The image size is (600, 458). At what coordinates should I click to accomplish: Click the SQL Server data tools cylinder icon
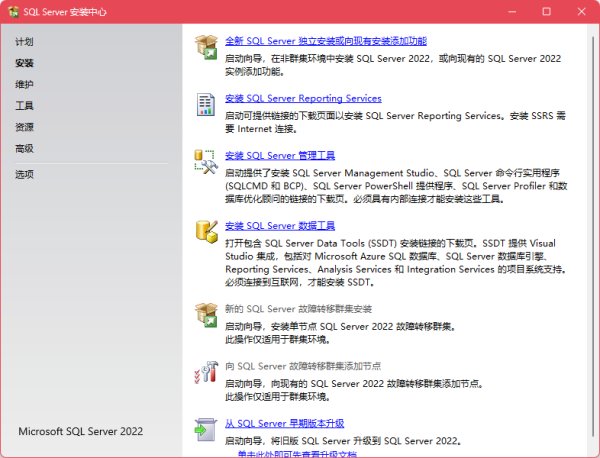pyautogui.click(x=207, y=231)
